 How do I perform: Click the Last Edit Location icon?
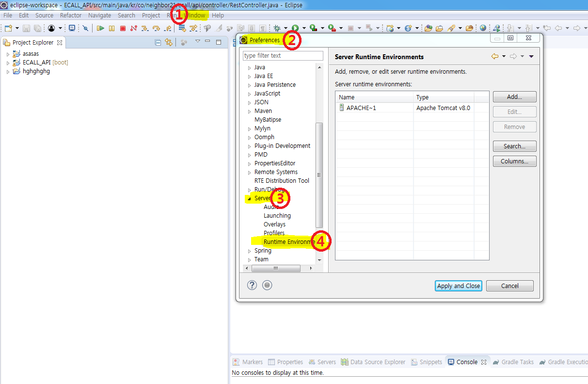pyautogui.click(x=547, y=28)
